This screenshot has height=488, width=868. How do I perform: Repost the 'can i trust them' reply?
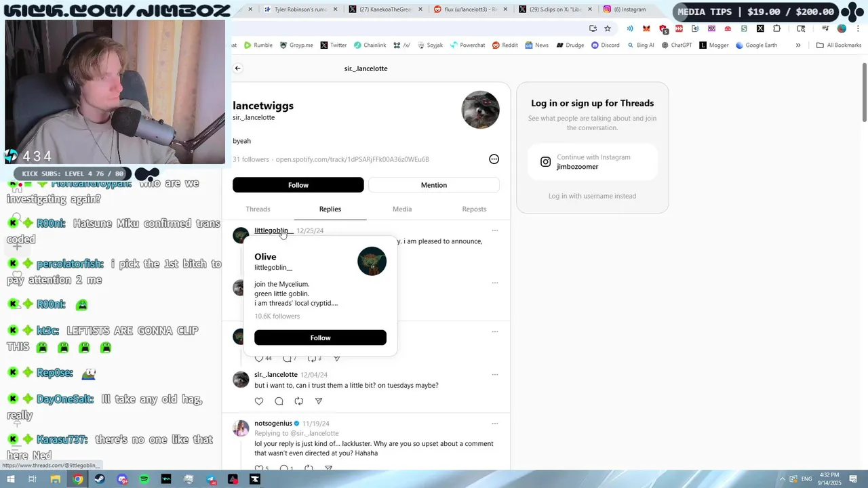coord(298,401)
